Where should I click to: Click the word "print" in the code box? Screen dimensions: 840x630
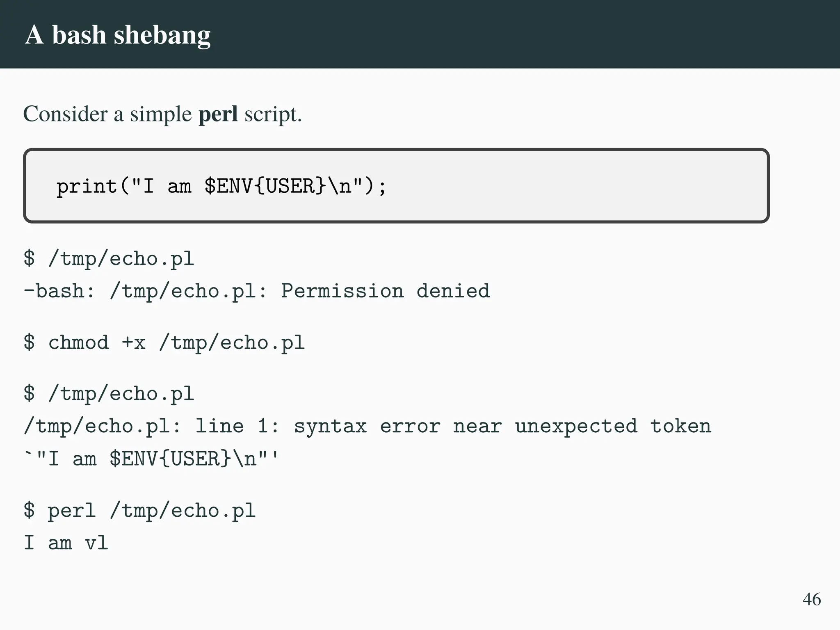[x=87, y=187]
